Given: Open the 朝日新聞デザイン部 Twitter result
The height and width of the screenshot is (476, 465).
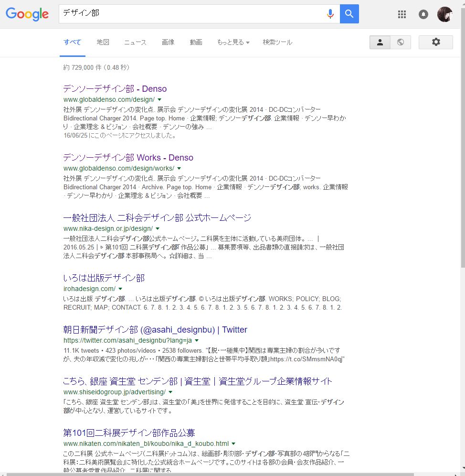Looking at the screenshot, I should [155, 330].
